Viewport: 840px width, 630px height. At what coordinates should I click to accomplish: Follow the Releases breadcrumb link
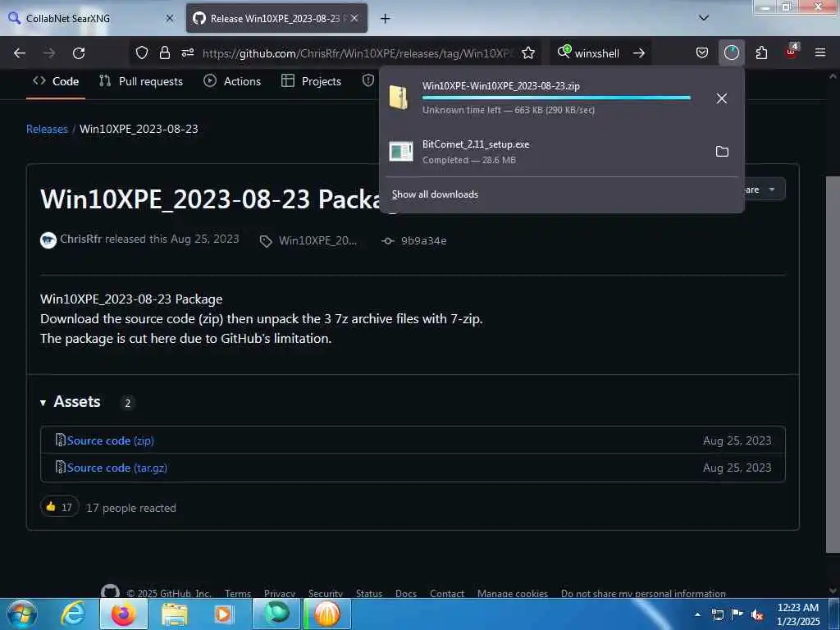click(47, 129)
